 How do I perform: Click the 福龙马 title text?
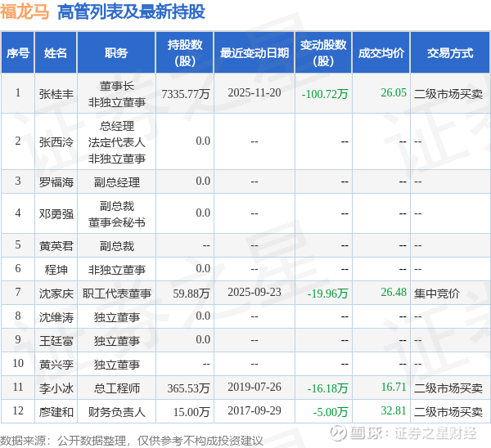point(25,12)
